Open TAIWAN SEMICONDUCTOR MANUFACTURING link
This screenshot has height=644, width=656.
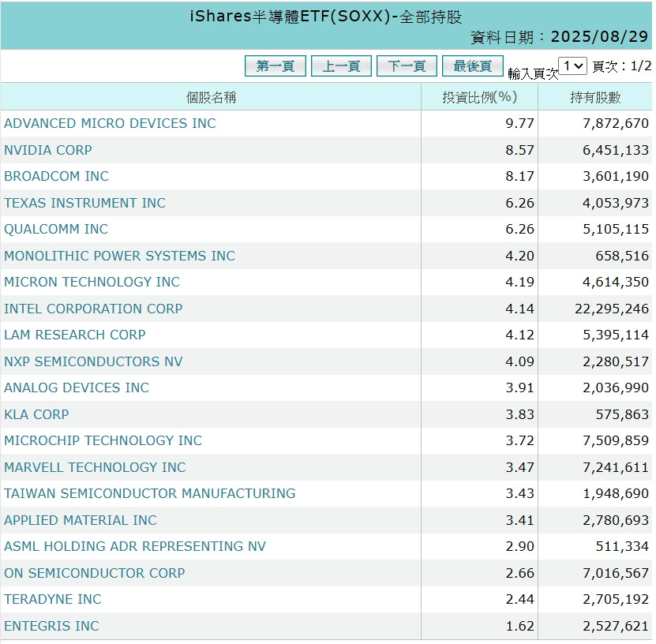point(149,494)
